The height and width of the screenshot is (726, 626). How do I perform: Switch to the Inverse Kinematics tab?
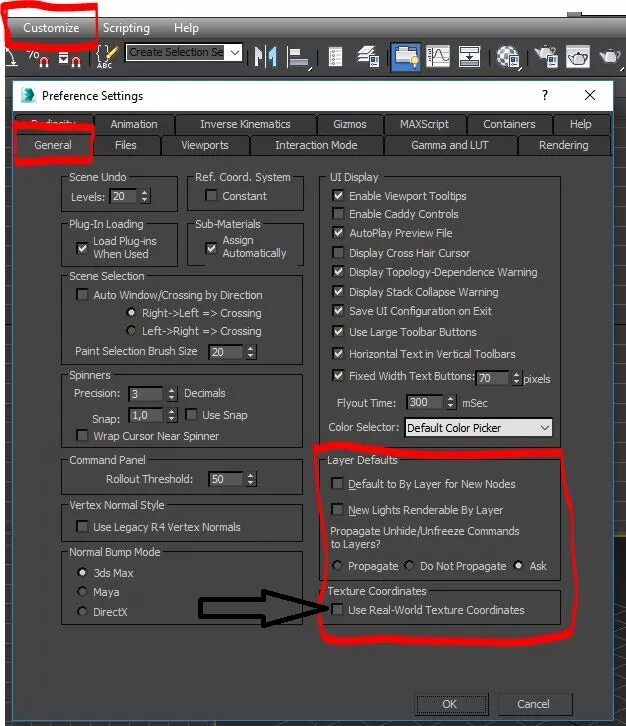245,124
